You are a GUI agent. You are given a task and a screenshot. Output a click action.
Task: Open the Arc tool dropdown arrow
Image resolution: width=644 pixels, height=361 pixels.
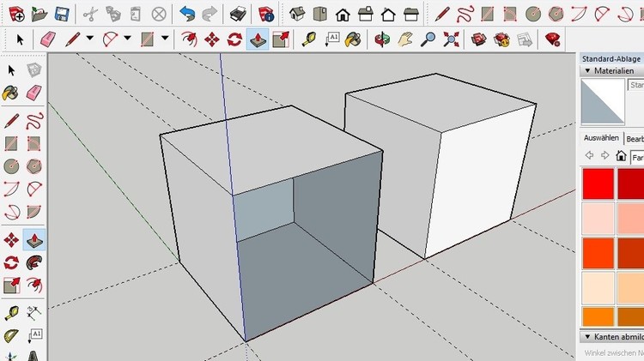point(127,38)
